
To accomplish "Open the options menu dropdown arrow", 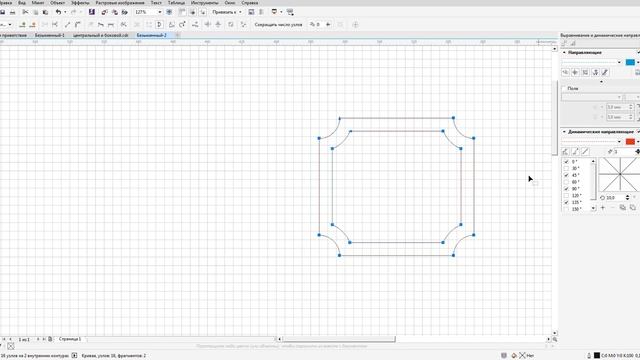I will 281,12.
